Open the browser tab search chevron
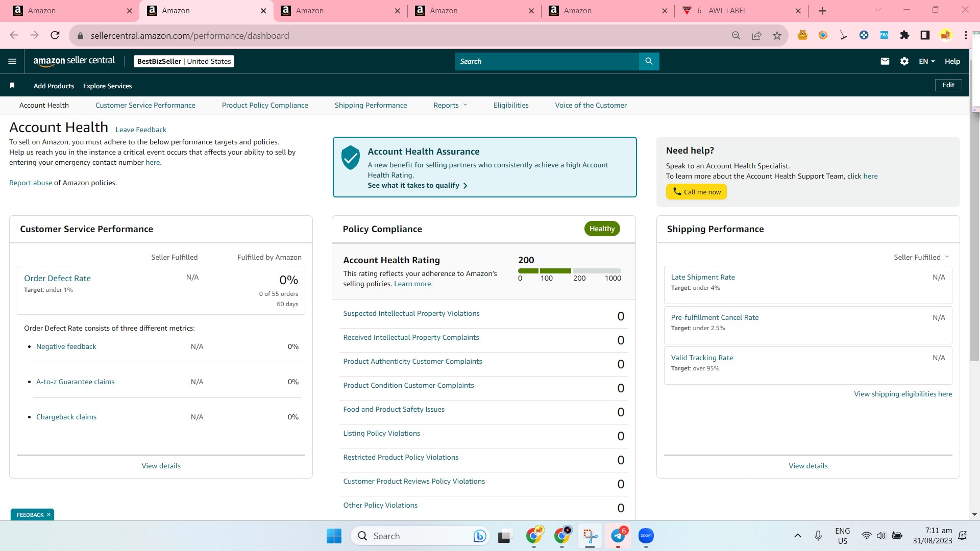This screenshot has width=980, height=551. [x=877, y=10]
